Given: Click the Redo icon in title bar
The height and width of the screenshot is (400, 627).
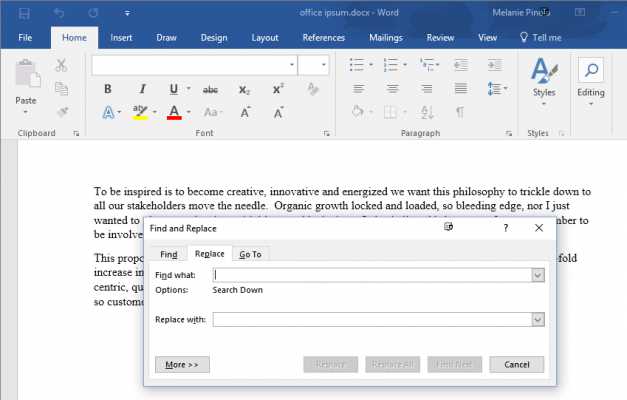Looking at the screenshot, I should coord(93,13).
